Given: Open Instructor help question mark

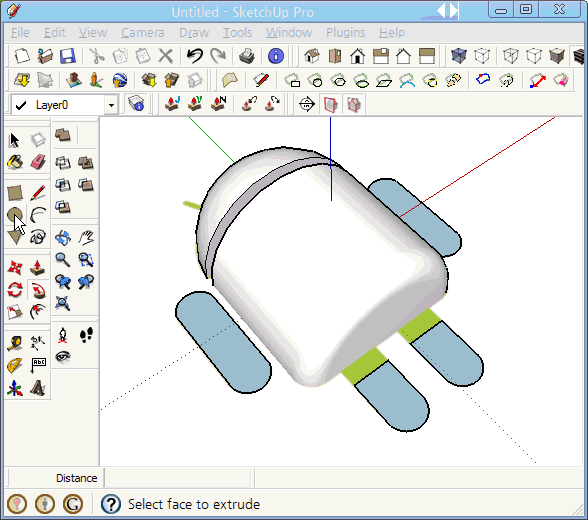Looking at the screenshot, I should 111,504.
